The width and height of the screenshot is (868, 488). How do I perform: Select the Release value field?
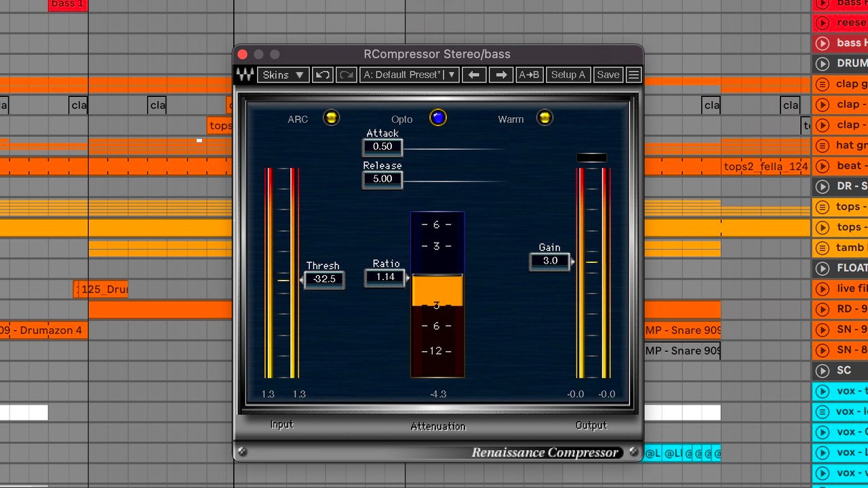(x=382, y=179)
